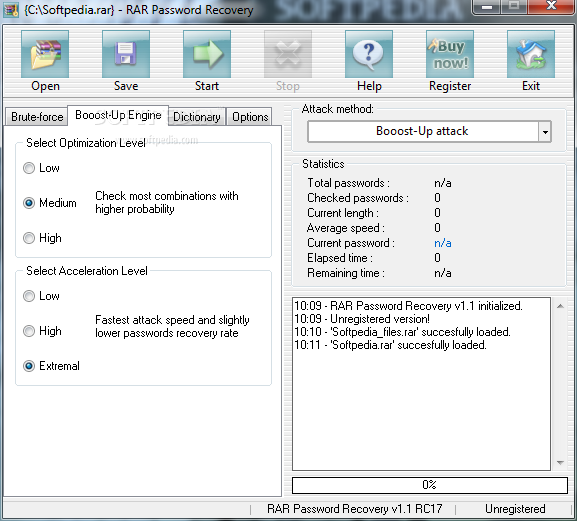Click the Checked passwords label
577x521 pixels.
pos(358,198)
